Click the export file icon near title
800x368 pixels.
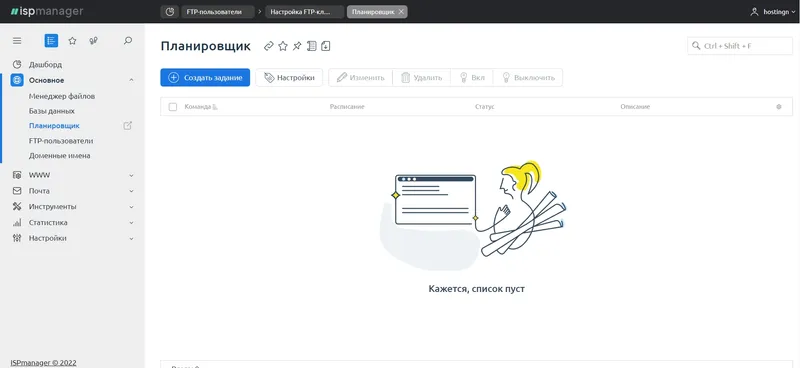click(326, 46)
